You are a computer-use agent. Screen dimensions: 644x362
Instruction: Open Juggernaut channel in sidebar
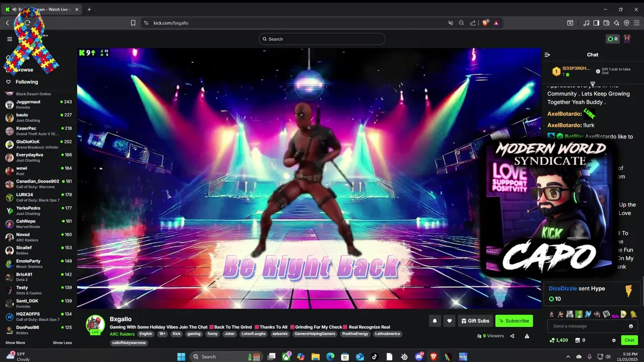pos(38,104)
